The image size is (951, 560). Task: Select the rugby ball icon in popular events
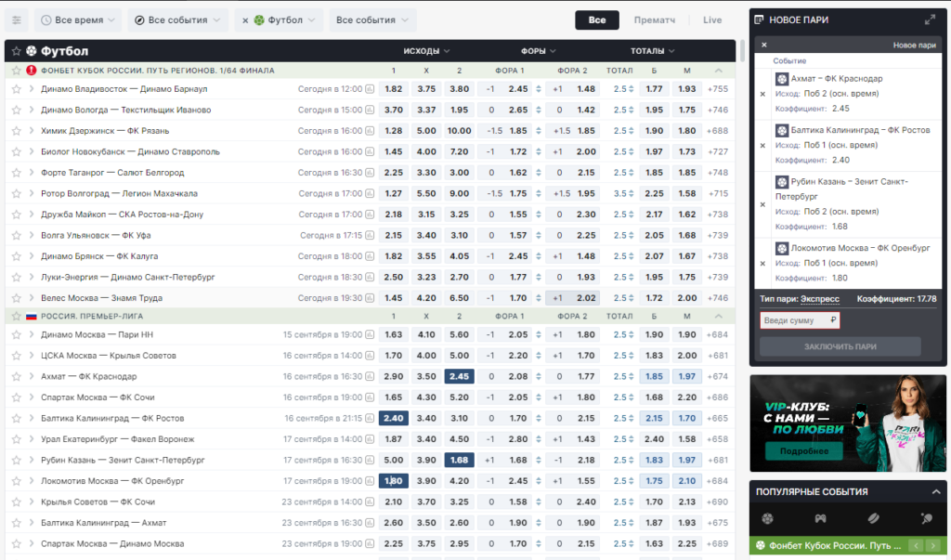873,519
